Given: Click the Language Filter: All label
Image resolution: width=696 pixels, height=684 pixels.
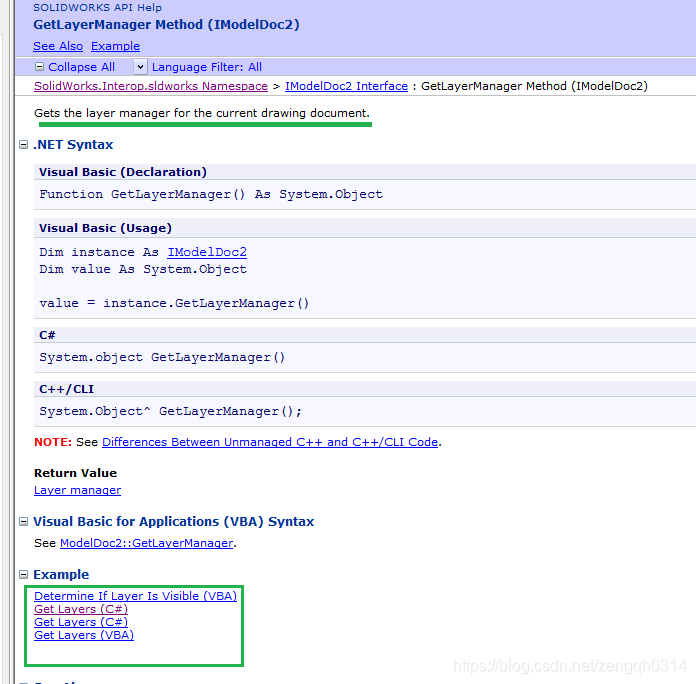Looking at the screenshot, I should click(207, 67).
